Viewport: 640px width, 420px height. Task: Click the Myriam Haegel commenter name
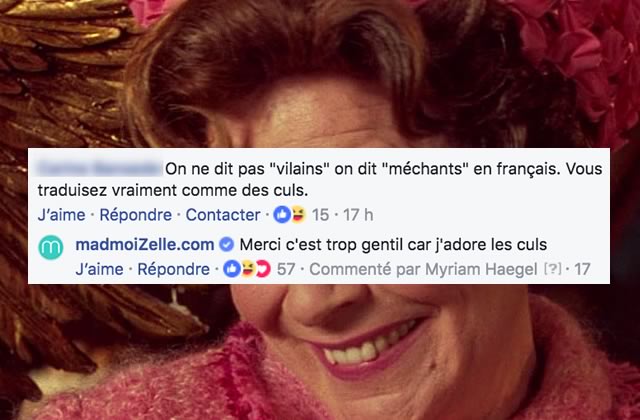tap(481, 269)
